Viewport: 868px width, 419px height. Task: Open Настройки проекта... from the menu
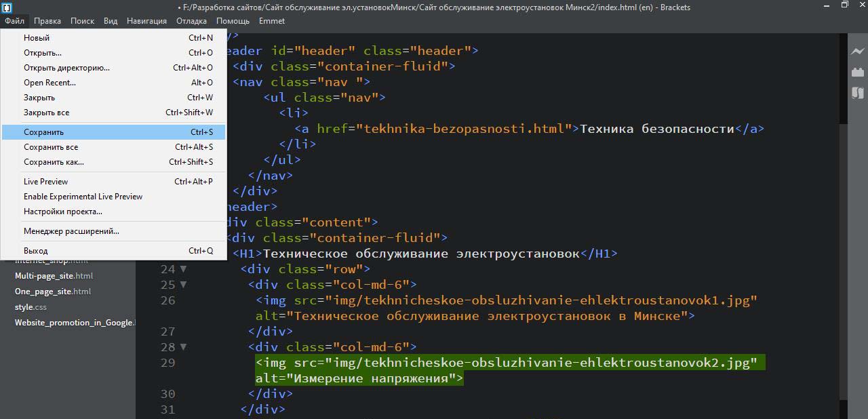click(62, 212)
